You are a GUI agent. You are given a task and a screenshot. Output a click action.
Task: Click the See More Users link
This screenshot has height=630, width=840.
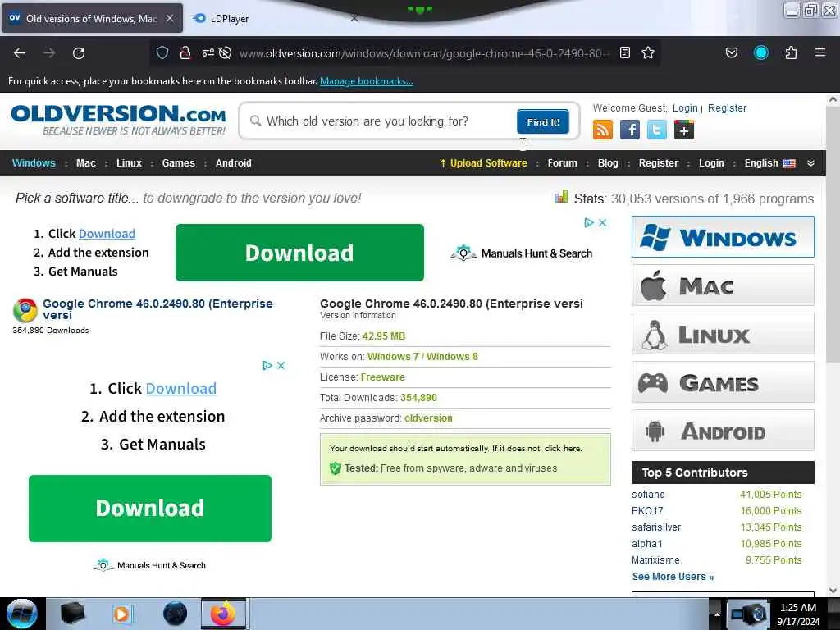[673, 577]
